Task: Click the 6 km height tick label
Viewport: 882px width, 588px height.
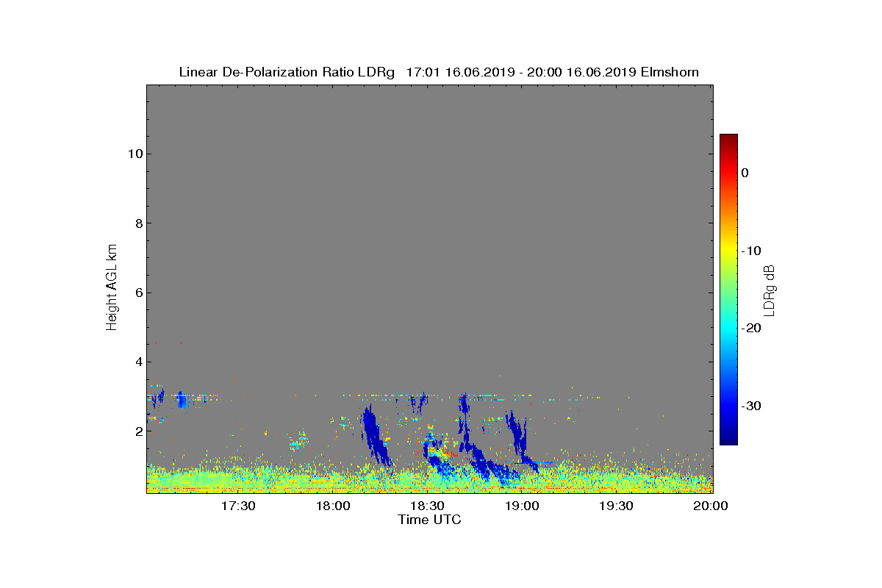Action: pos(137,293)
